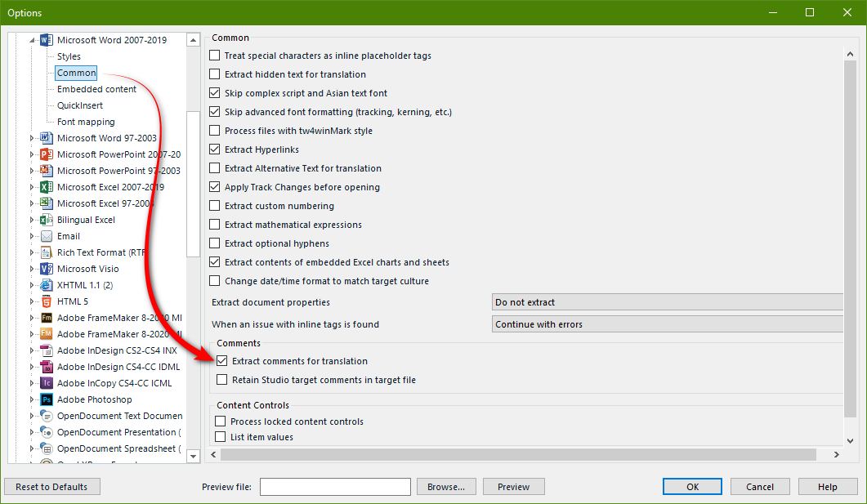The image size is (867, 504).
Task: Select Adobe Photoshop file type
Action: [95, 399]
